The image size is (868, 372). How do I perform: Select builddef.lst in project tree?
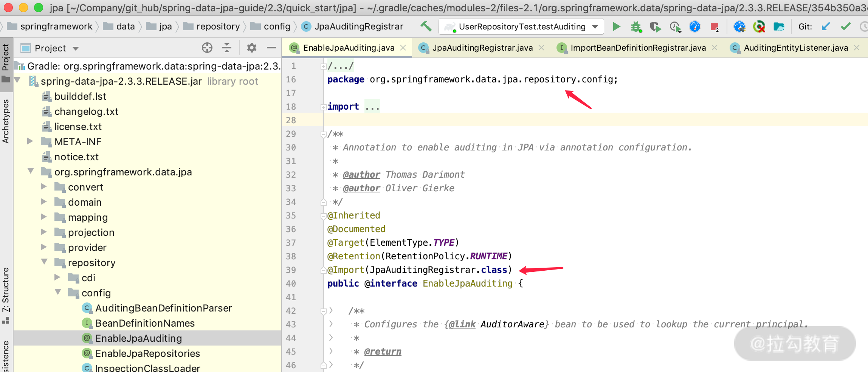(80, 96)
